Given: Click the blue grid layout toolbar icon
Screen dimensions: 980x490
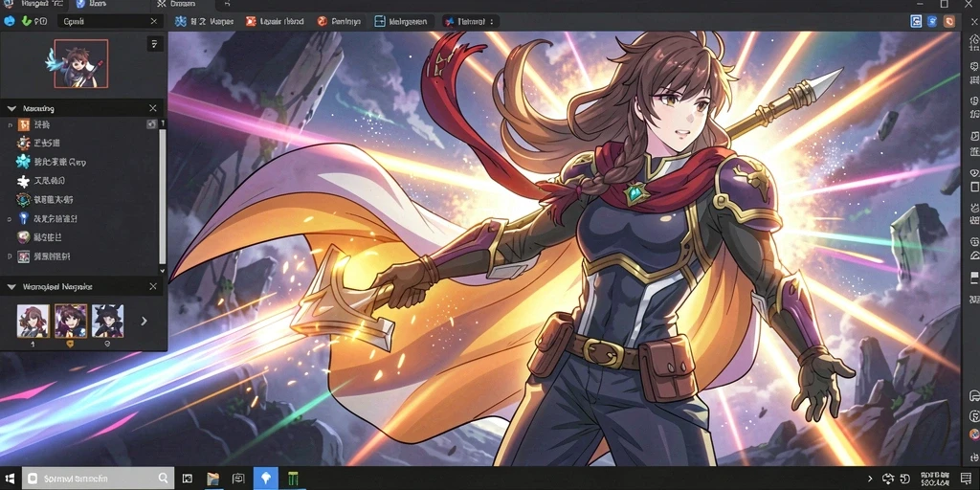Looking at the screenshot, I should coord(379,21).
